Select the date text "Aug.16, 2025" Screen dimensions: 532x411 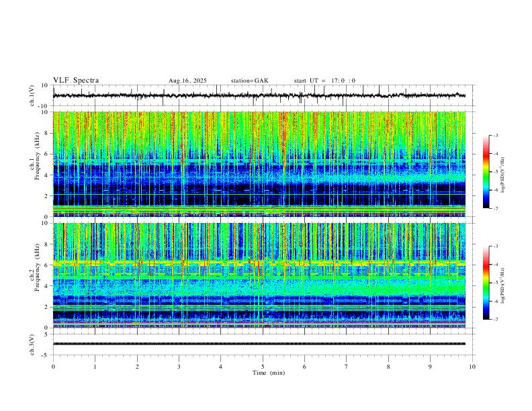187,81
